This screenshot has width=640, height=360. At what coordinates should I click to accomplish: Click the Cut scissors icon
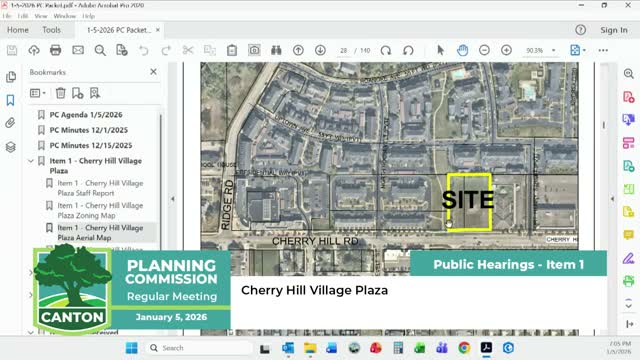(x=188, y=50)
